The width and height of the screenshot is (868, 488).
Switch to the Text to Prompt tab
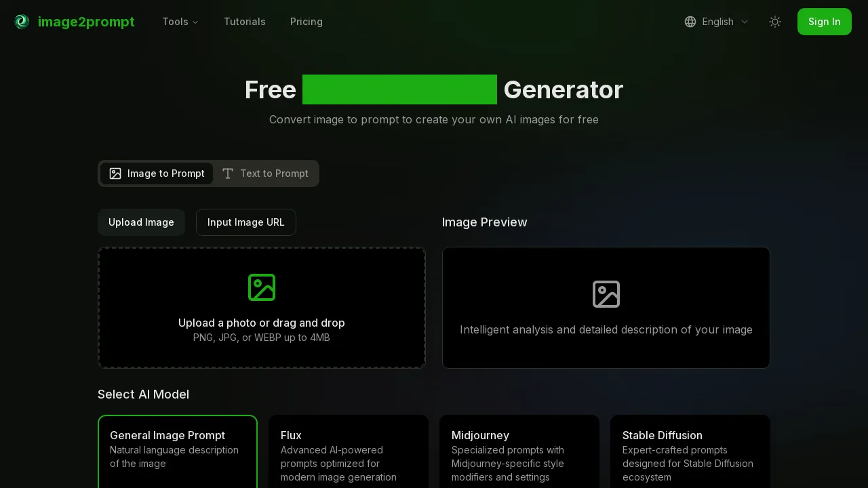point(265,174)
